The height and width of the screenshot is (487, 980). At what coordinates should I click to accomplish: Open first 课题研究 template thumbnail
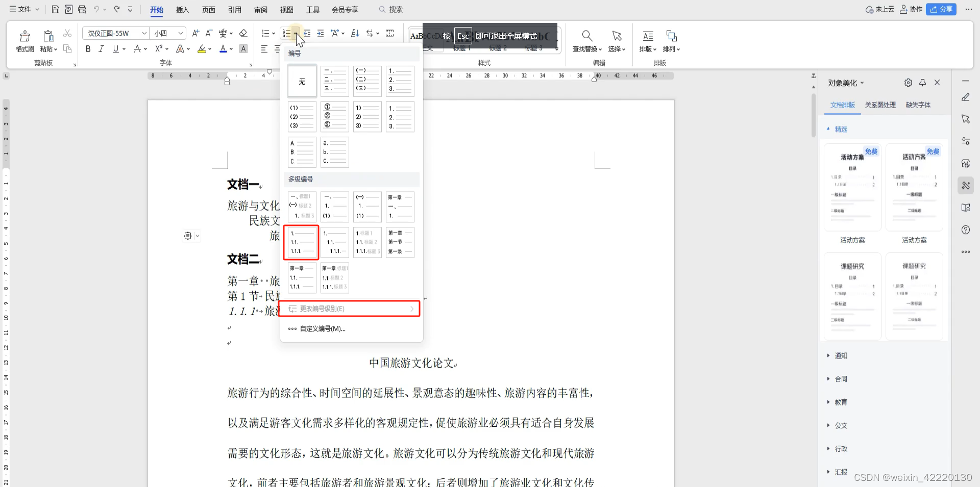(x=852, y=296)
